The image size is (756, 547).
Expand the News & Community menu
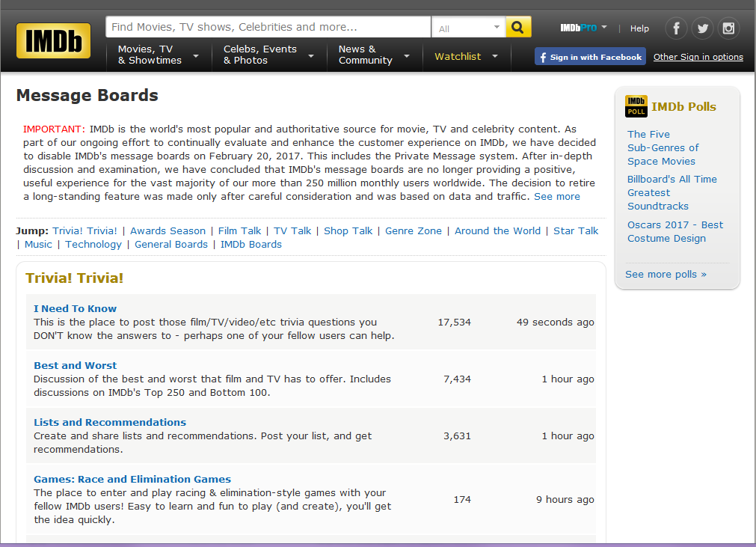coord(374,55)
